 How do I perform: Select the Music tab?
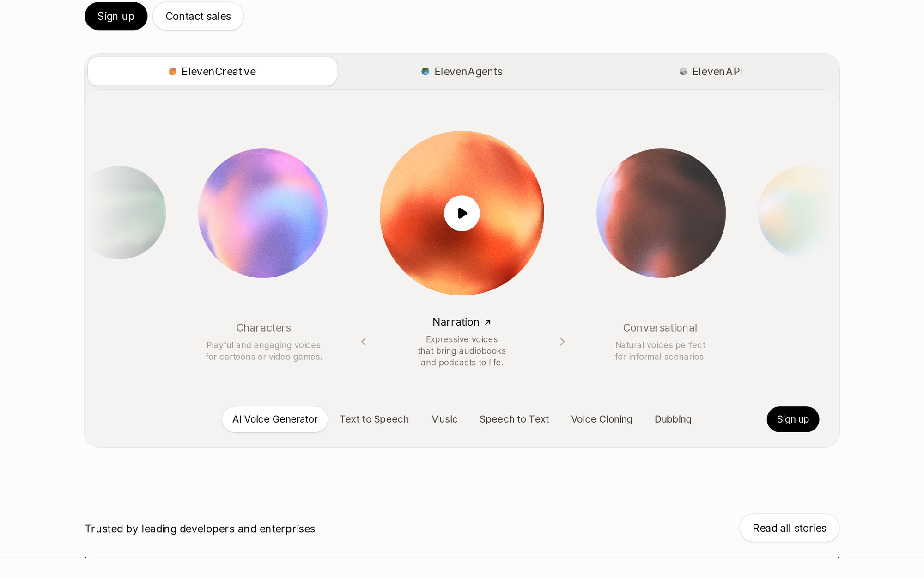(x=444, y=419)
